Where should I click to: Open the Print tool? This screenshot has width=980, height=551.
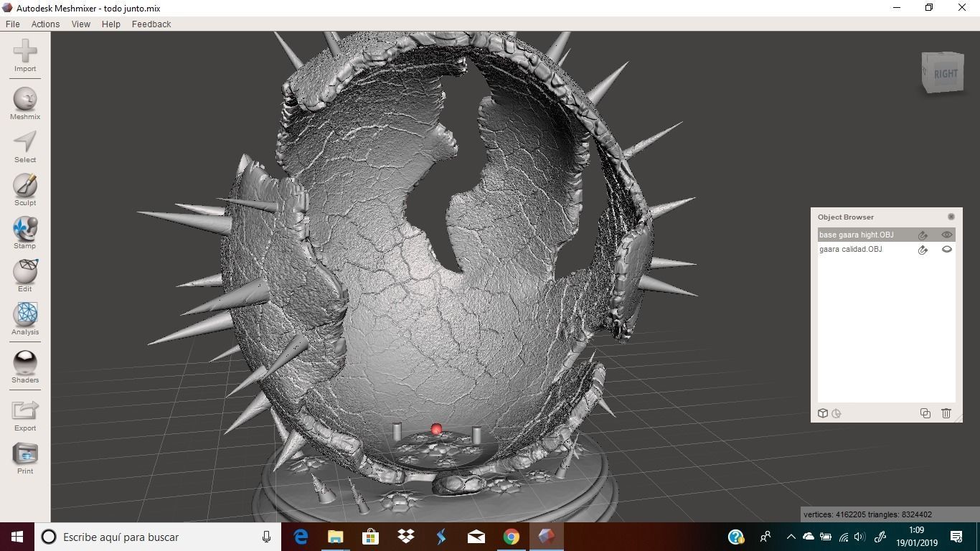click(x=25, y=453)
